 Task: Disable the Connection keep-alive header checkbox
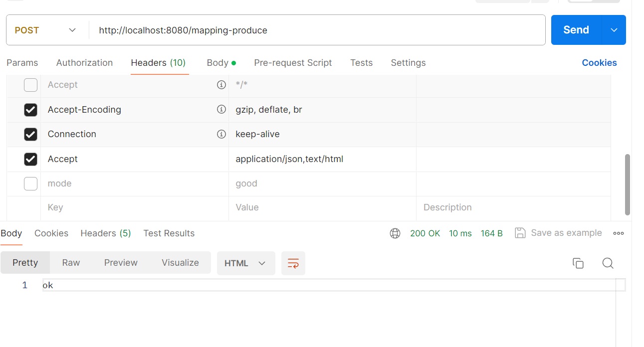tap(30, 134)
